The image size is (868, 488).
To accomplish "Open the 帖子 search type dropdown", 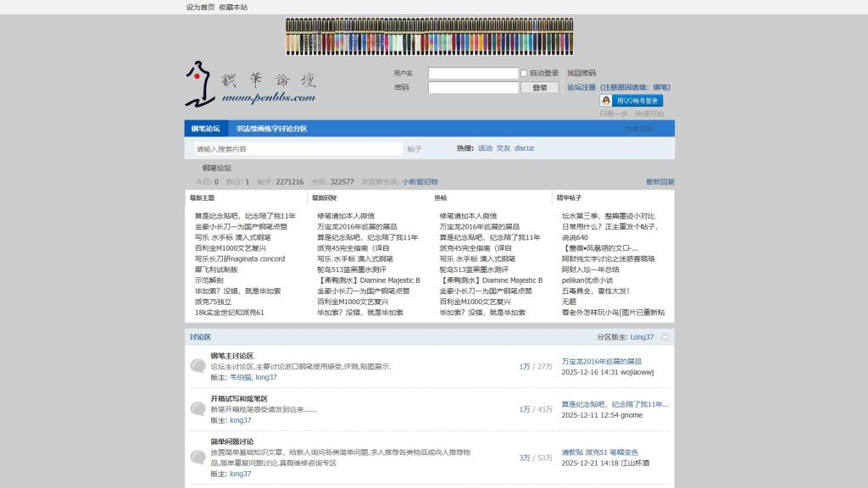I will pyautogui.click(x=415, y=149).
